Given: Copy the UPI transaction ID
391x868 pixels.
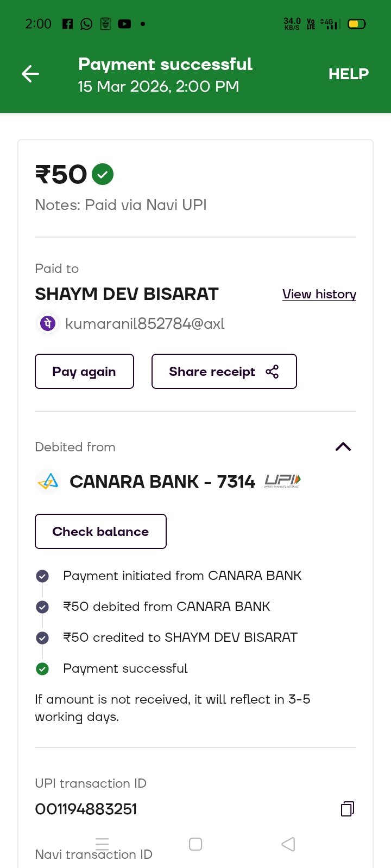Looking at the screenshot, I should coord(348,809).
